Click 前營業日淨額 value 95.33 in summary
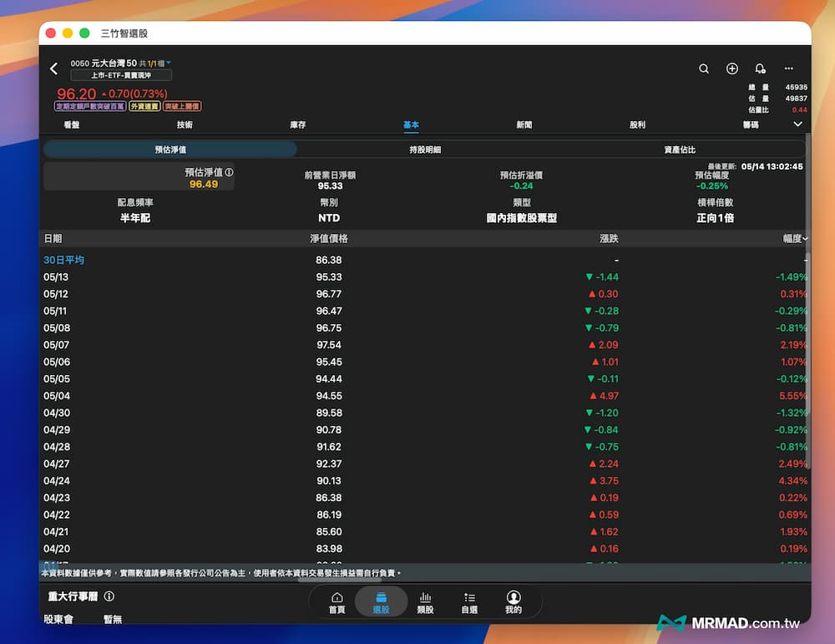 tap(330, 186)
